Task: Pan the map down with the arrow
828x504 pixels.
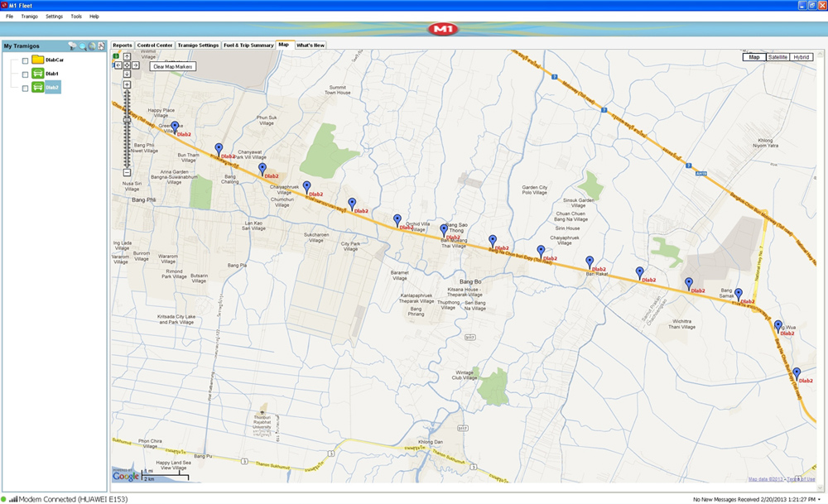Action: click(127, 74)
